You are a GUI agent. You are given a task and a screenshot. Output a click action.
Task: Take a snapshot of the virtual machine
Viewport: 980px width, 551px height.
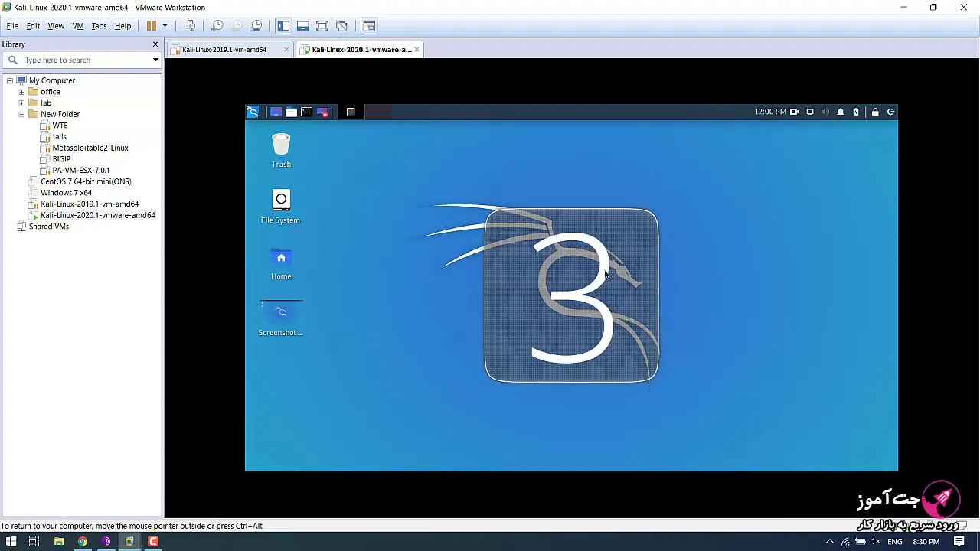[x=217, y=26]
